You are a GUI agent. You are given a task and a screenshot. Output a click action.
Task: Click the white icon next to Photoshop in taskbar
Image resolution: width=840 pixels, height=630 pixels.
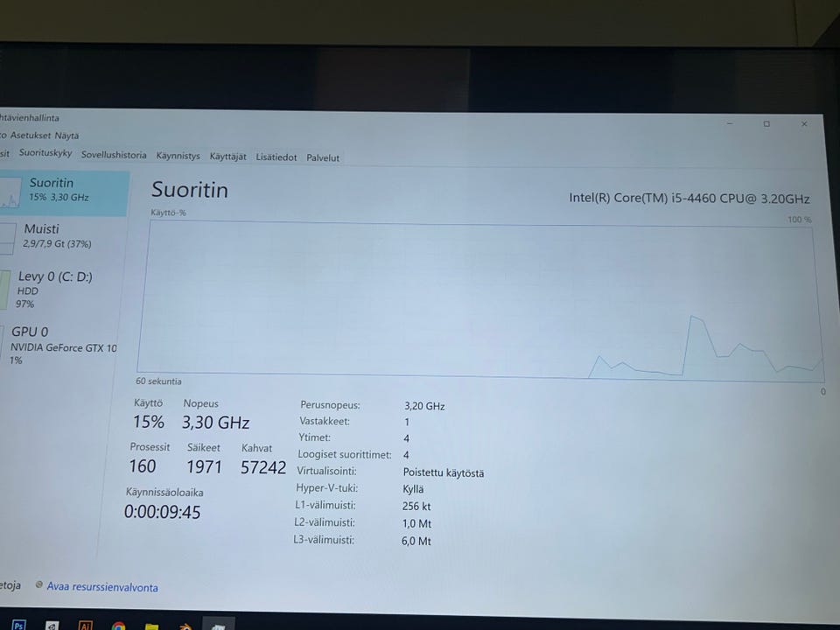(x=52, y=625)
